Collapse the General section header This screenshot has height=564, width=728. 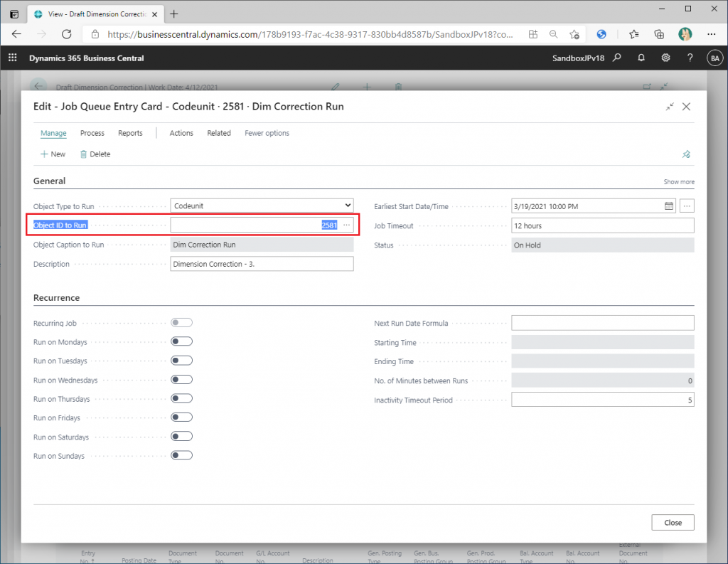[49, 181]
